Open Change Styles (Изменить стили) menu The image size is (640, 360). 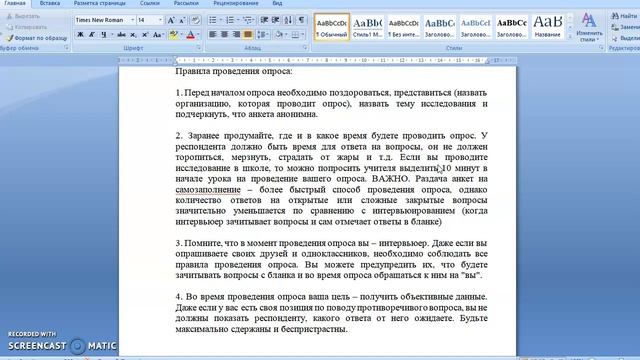[589, 27]
